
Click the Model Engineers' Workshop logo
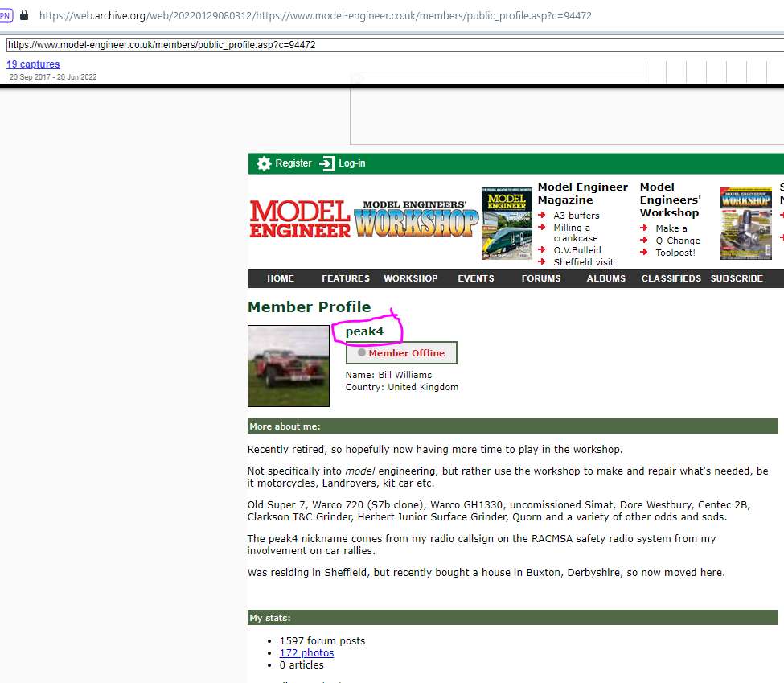pos(416,219)
